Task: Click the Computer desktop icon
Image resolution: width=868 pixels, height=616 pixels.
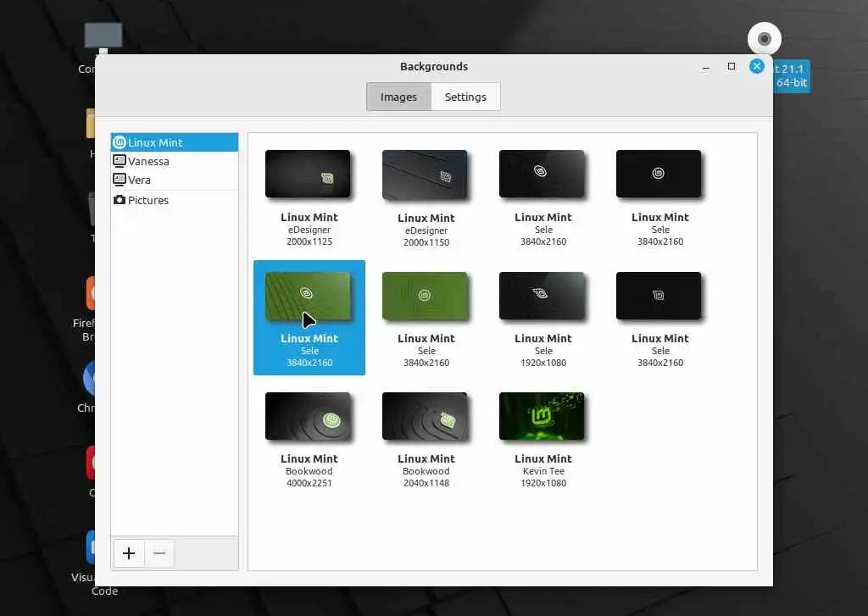Action: pyautogui.click(x=103, y=36)
